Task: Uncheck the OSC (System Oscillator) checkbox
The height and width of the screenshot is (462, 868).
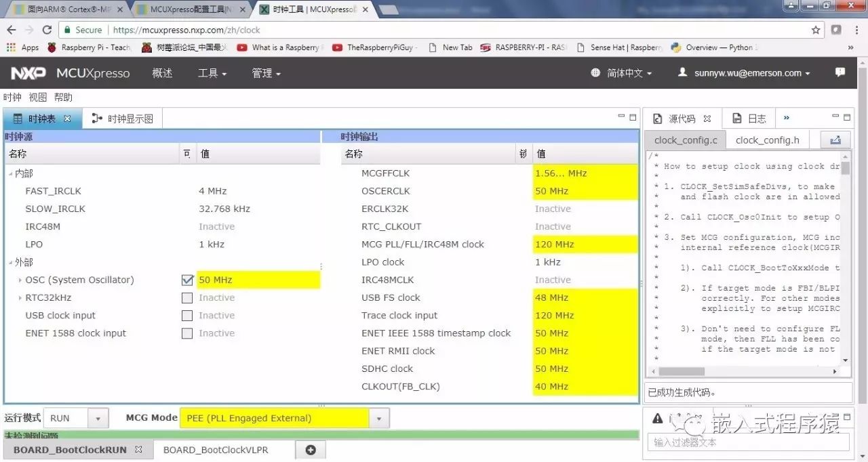Action: (188, 280)
